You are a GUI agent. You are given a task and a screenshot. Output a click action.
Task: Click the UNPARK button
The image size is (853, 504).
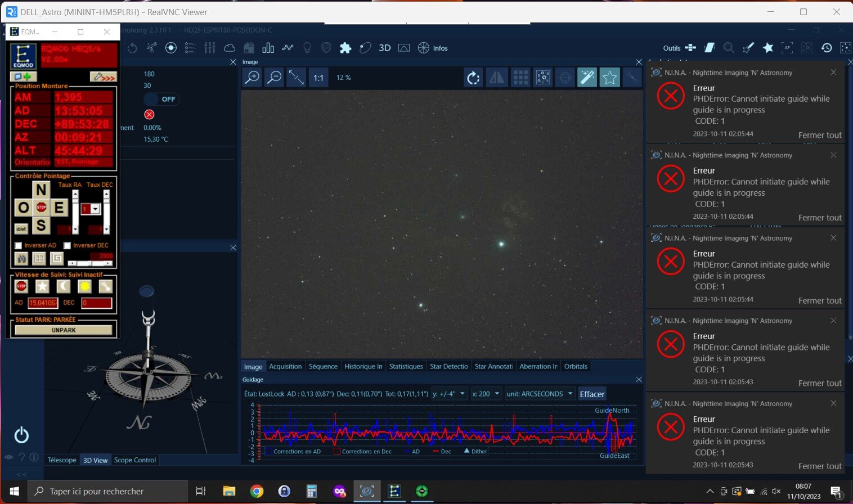(x=64, y=330)
